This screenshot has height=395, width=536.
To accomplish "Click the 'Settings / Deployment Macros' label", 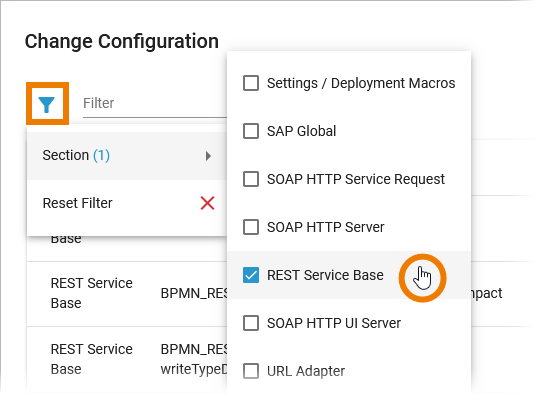I will (361, 83).
